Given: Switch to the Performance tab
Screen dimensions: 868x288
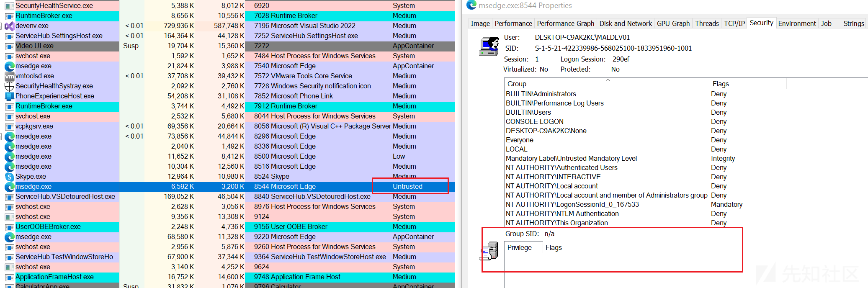Looking at the screenshot, I should (513, 23).
